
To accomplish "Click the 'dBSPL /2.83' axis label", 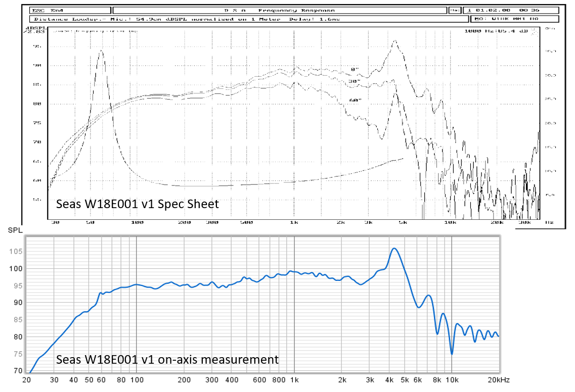I will 35,30.
